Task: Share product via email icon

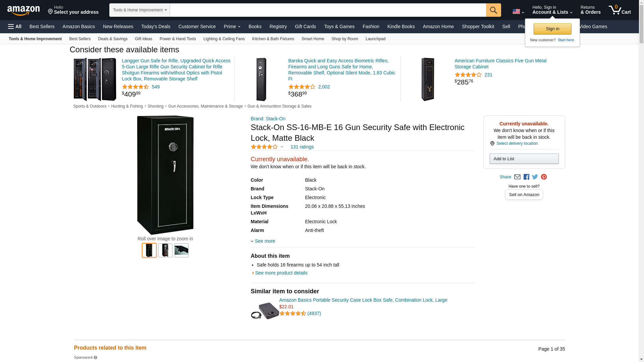Action: click(x=517, y=177)
